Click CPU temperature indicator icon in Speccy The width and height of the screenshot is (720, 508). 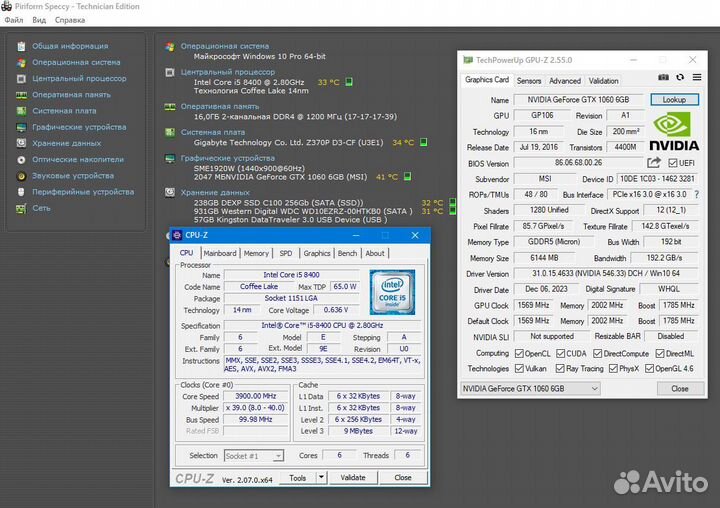tap(349, 82)
